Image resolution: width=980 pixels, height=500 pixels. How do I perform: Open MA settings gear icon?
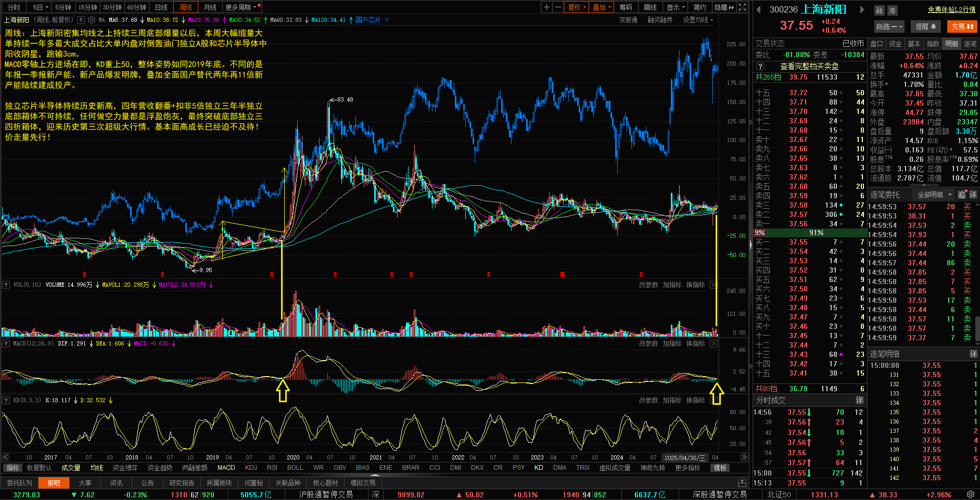pos(92,20)
